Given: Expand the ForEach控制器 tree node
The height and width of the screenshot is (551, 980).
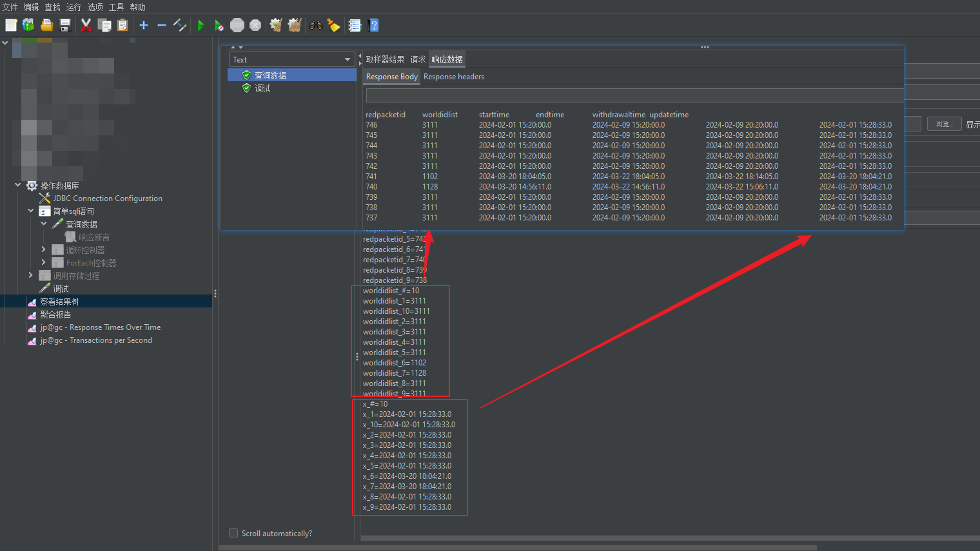Looking at the screenshot, I should 44,262.
